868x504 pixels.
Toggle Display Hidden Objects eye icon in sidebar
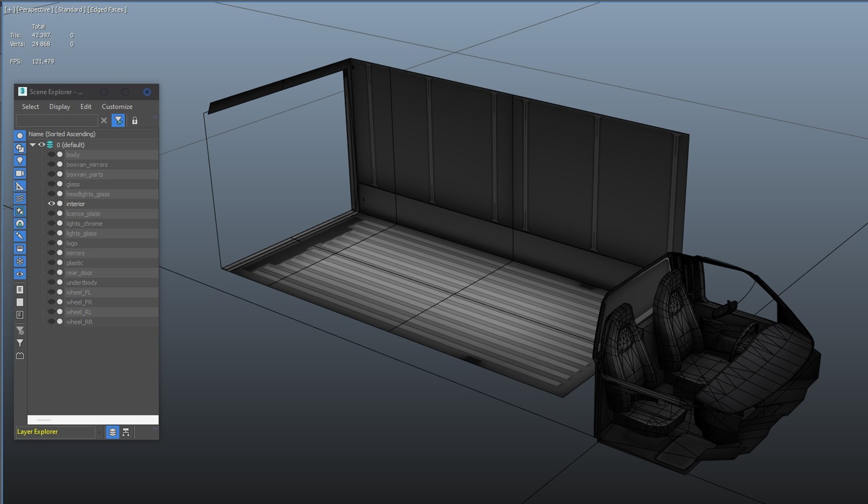(20, 274)
